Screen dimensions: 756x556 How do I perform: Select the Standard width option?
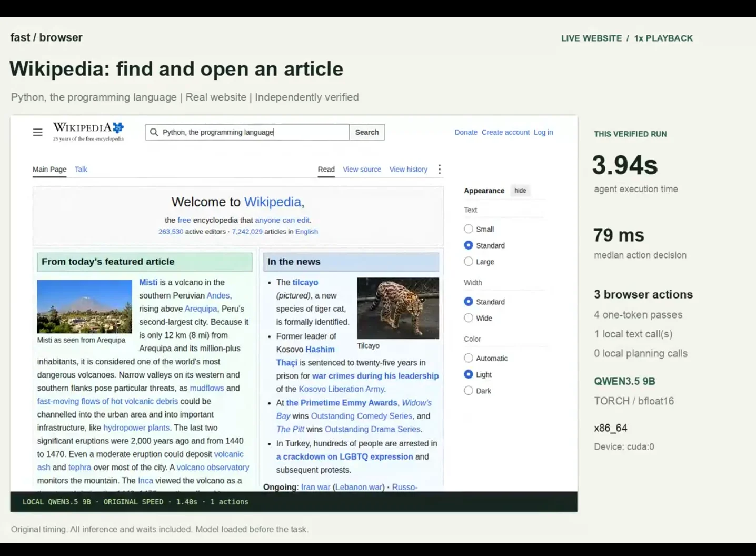tap(469, 302)
